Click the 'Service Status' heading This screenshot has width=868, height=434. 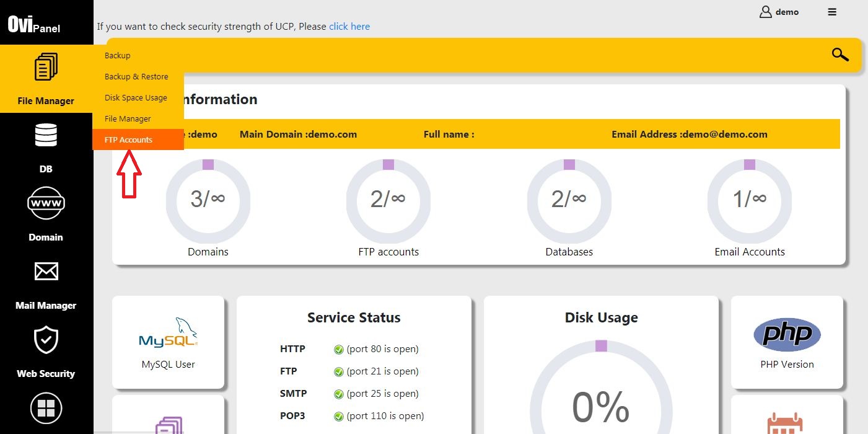click(x=354, y=317)
